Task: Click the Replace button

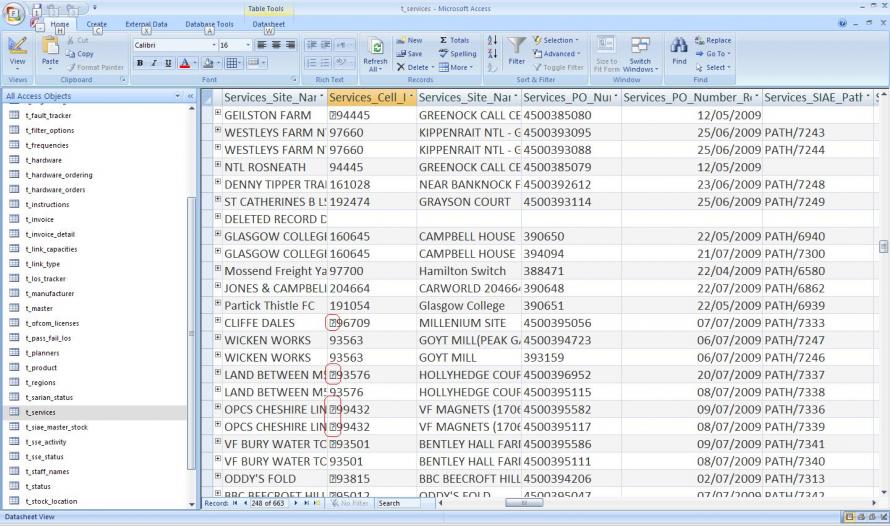Action: pos(713,40)
